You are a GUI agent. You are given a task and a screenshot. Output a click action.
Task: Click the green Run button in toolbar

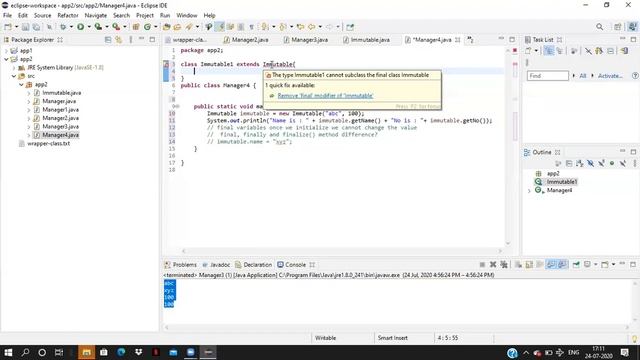coord(80,27)
